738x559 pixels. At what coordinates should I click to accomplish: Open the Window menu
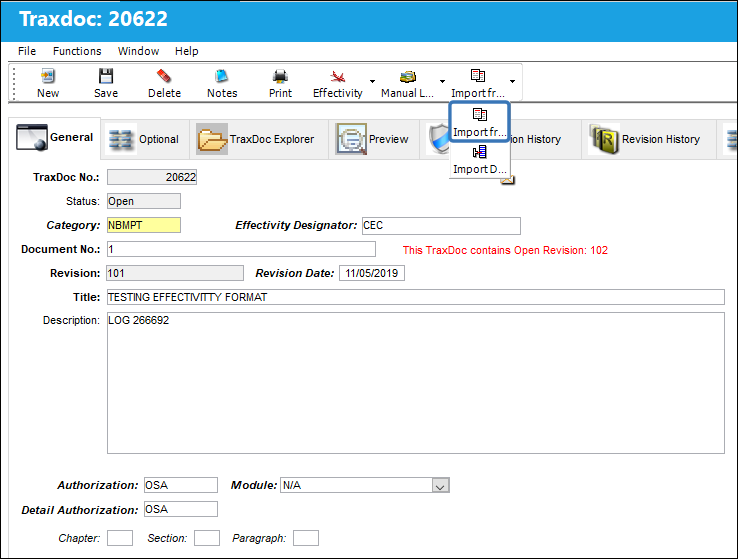(138, 51)
